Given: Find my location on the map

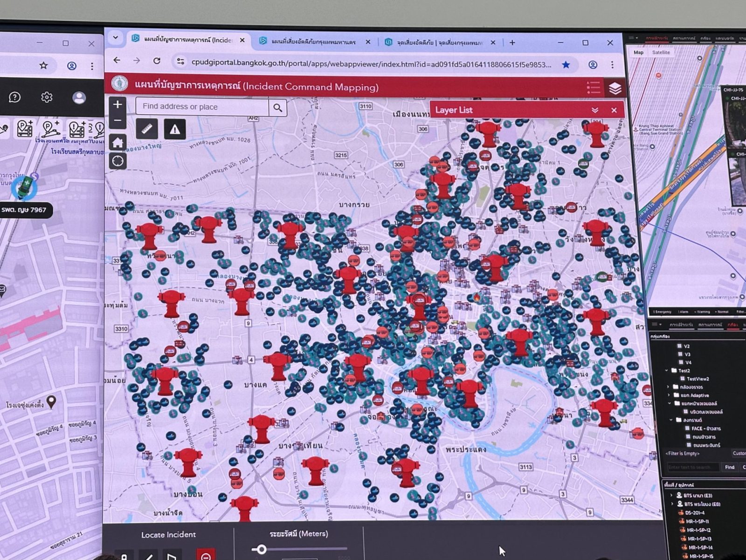Looking at the screenshot, I should [x=117, y=161].
